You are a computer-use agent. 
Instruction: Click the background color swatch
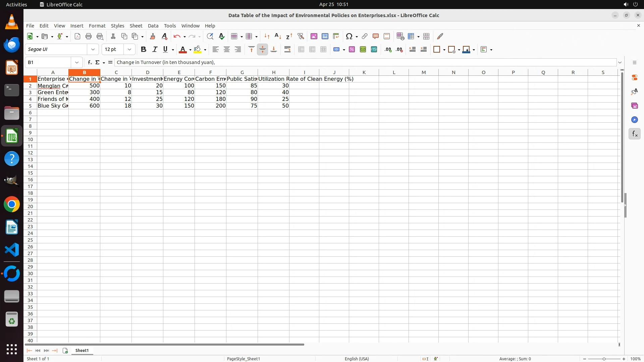198,50
